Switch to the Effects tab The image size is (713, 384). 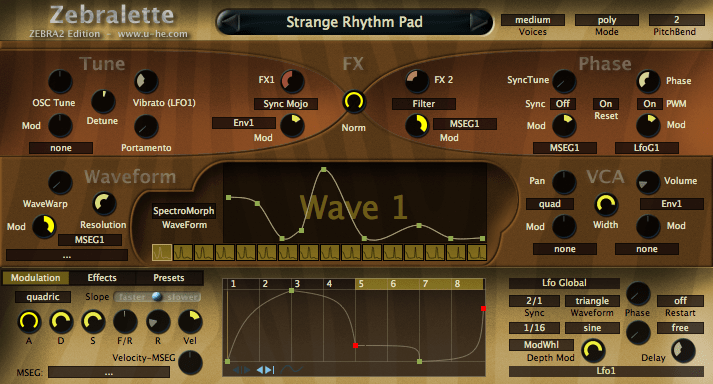point(102,278)
